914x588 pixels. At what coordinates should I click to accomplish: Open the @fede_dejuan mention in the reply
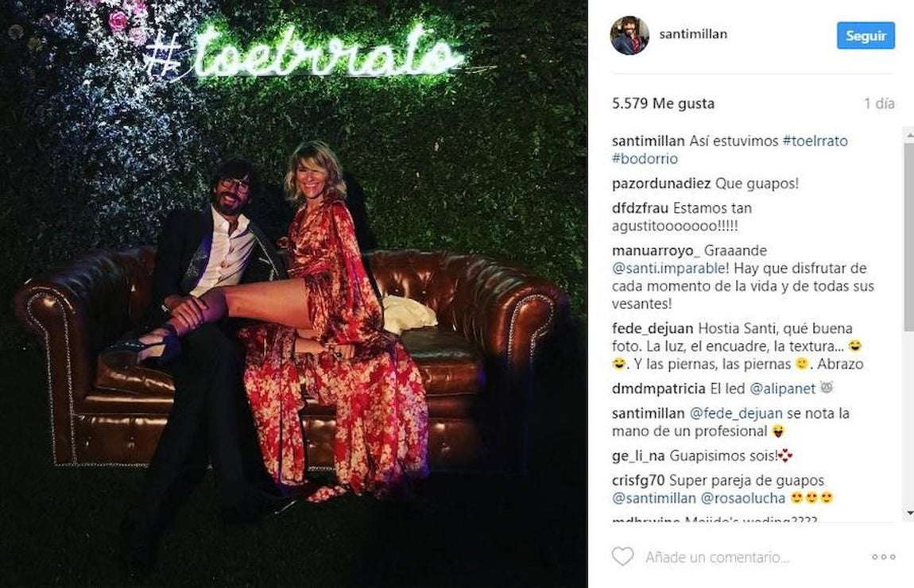(x=736, y=413)
